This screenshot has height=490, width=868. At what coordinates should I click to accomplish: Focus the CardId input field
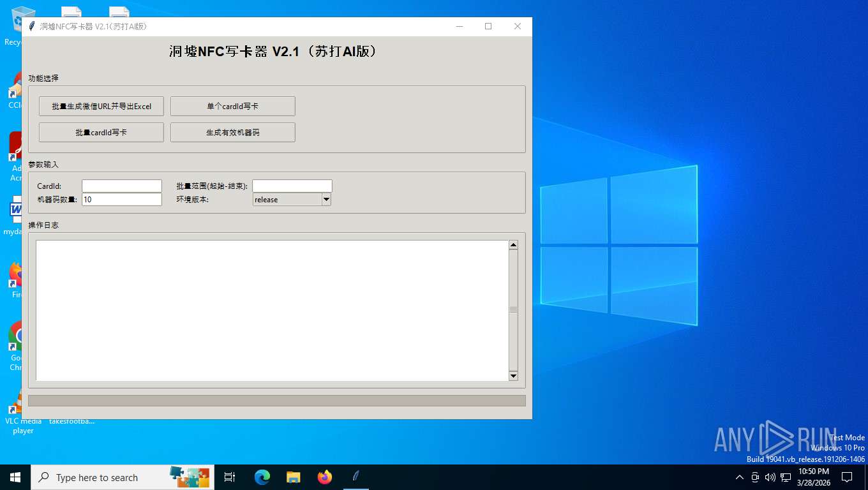[122, 186]
